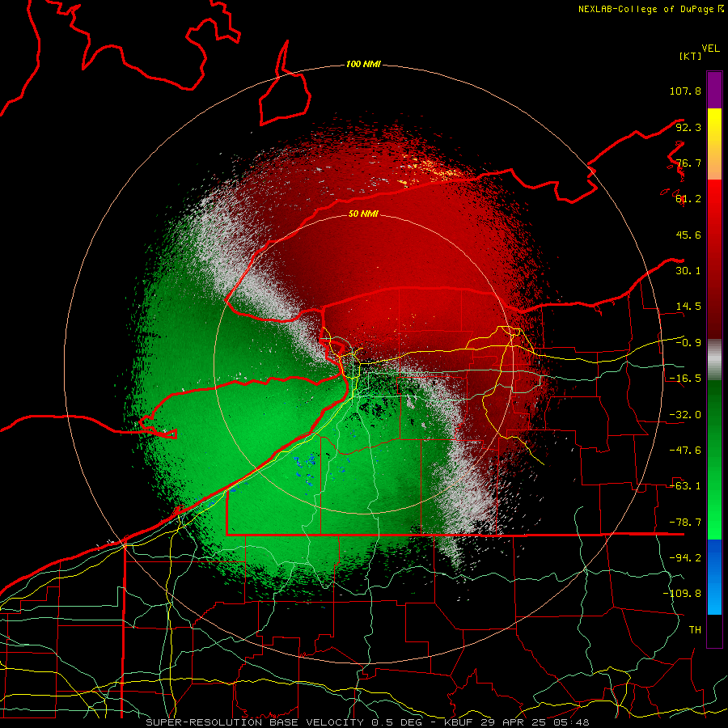Click the 30.1 velocity scale value
This screenshot has height=728, width=728.
[x=688, y=271]
